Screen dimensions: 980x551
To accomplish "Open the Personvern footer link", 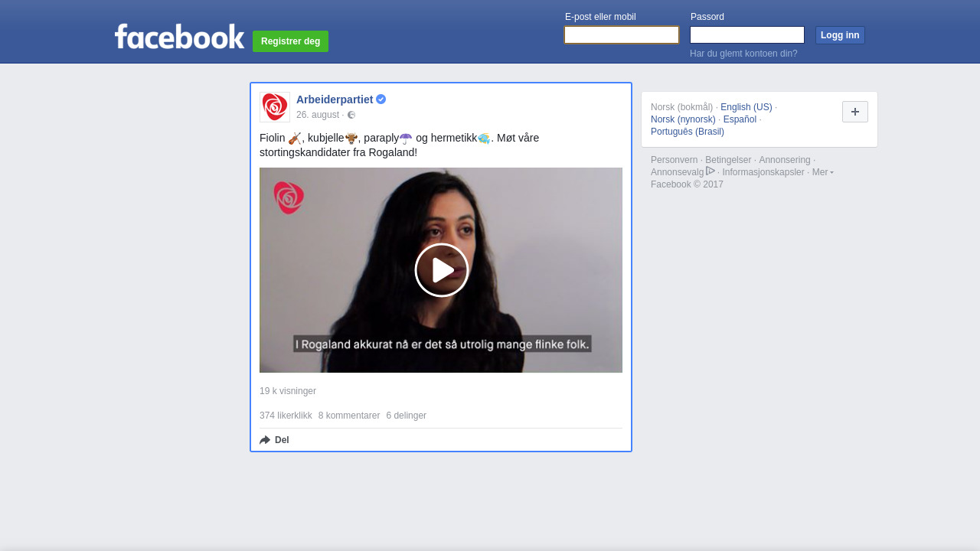I will coord(674,160).
